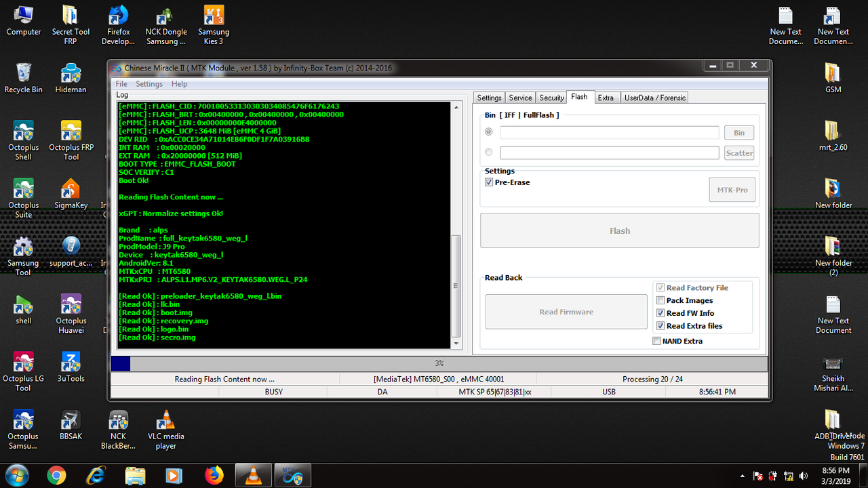Click the Bin file path field

tap(609, 133)
